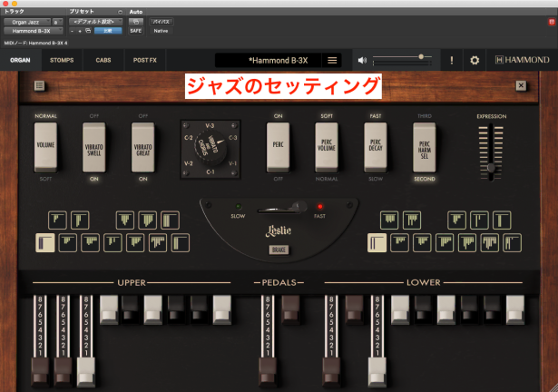Open the hamburger preset menu icon

point(332,61)
